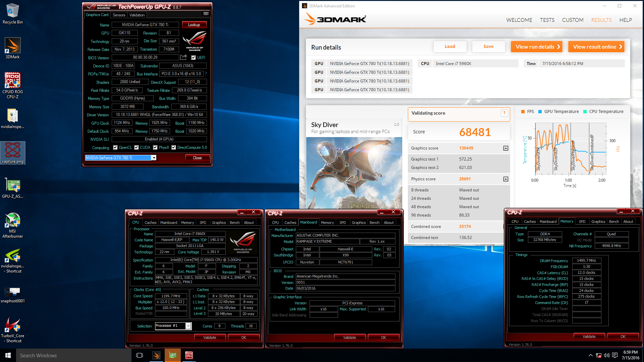Viewport: 644px width, 362px height.
Task: Click Validate in the Memory CPU-Z window
Action: tap(589, 337)
